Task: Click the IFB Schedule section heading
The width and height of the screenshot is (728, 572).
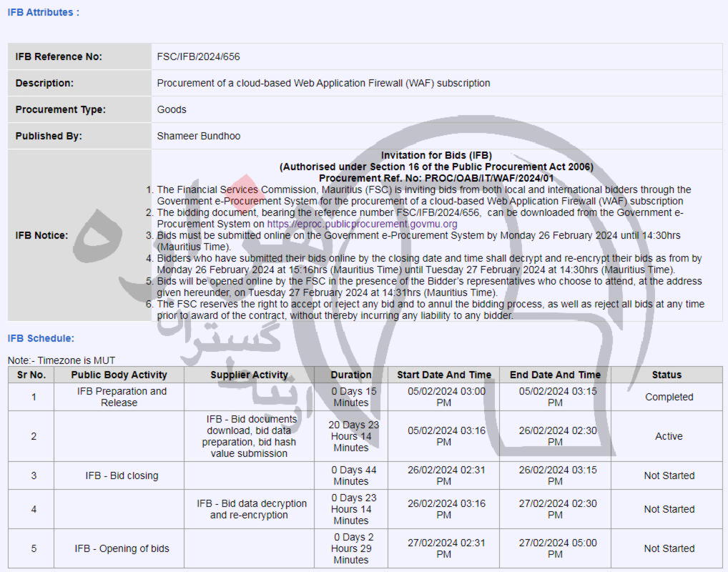Action: tap(41, 338)
